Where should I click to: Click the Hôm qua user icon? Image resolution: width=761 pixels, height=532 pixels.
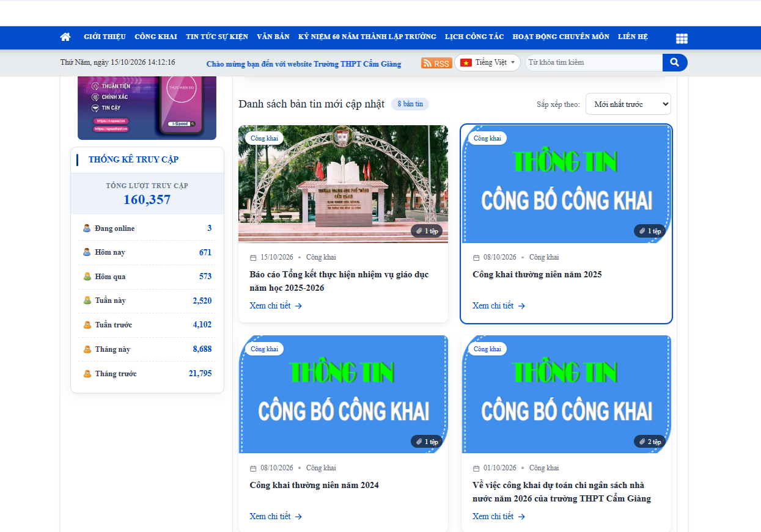[87, 277]
